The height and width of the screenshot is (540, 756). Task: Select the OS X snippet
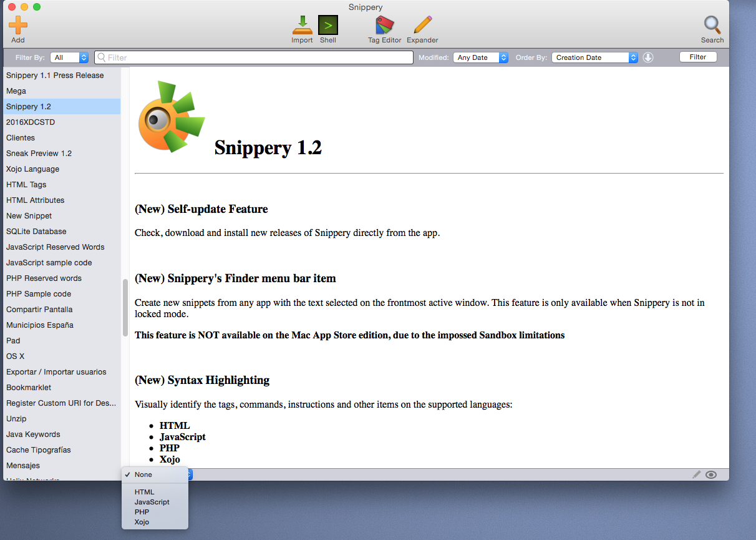pos(62,356)
